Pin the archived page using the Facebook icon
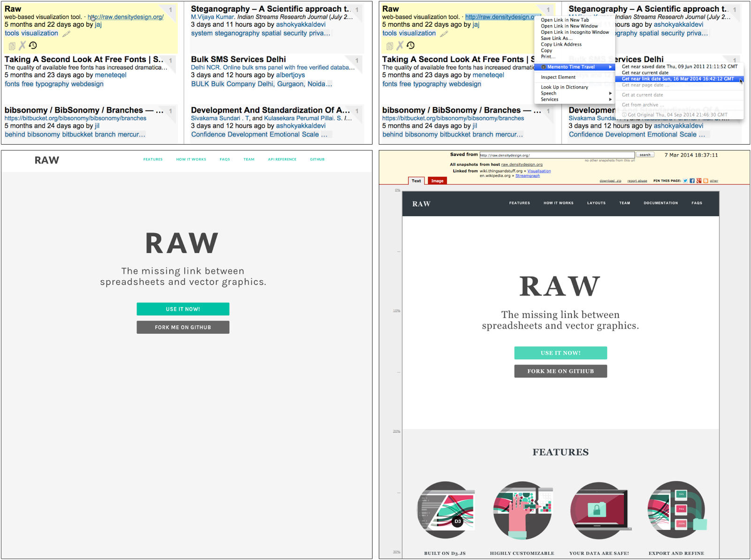The width and height of the screenshot is (751, 560). point(692,181)
